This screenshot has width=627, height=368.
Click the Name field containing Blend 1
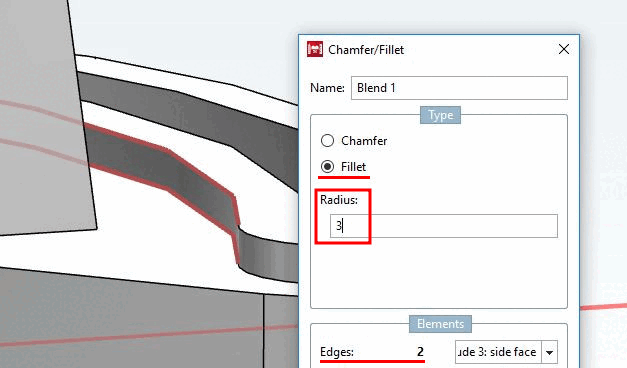459,88
